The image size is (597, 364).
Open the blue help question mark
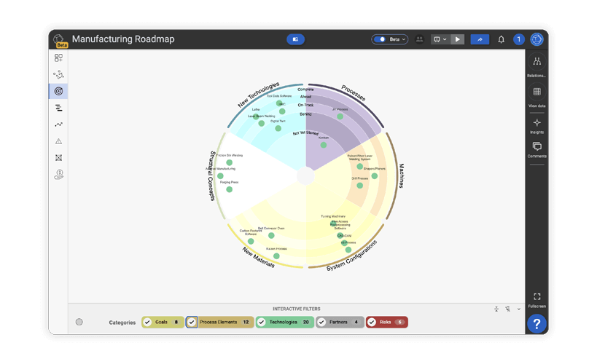point(536,324)
